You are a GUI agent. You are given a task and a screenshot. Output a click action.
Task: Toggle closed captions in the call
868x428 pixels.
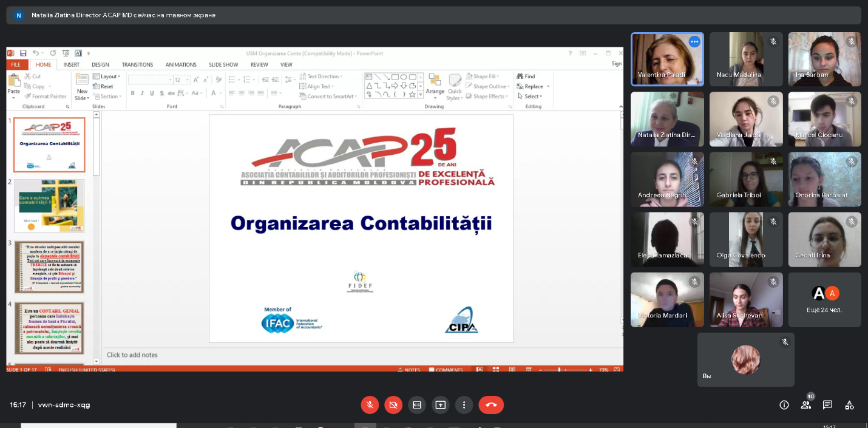point(417,405)
